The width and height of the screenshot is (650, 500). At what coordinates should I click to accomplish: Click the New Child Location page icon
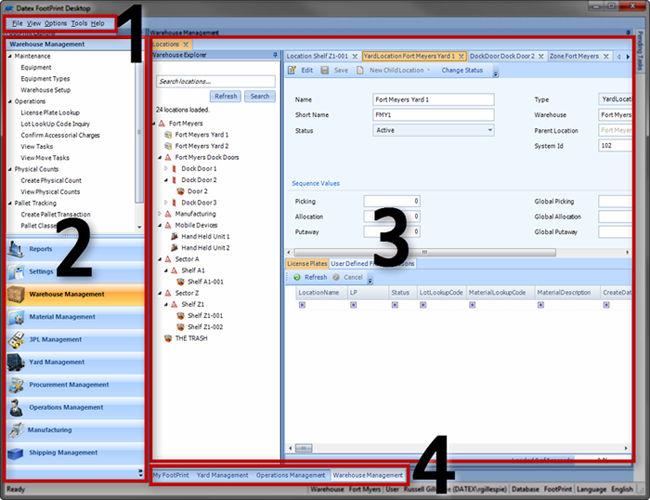click(x=360, y=70)
